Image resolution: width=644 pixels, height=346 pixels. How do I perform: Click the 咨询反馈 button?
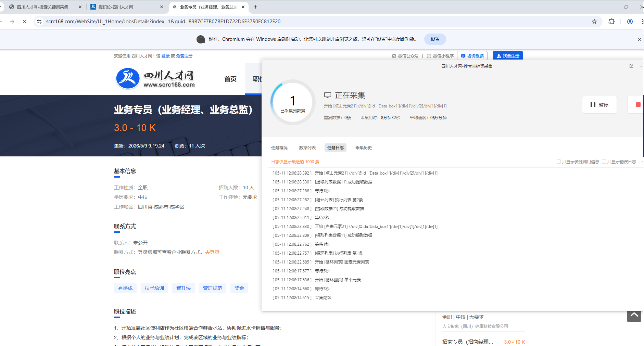[472, 56]
